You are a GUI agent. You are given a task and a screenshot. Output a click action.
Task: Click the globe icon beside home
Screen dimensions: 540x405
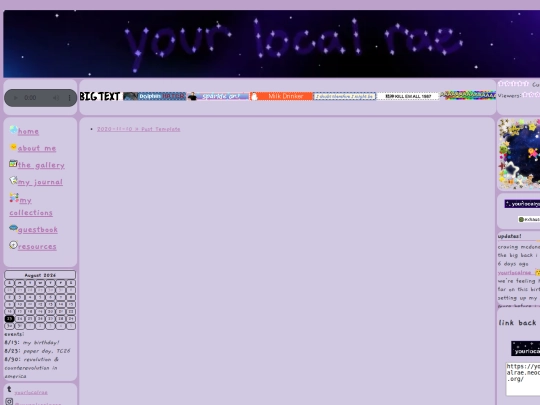tap(13, 130)
